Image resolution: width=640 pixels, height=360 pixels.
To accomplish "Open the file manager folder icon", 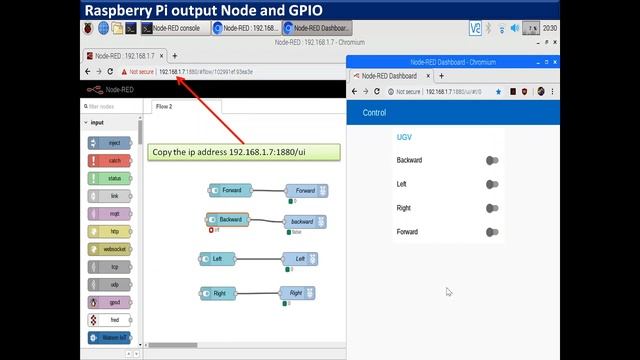I will tap(117, 29).
